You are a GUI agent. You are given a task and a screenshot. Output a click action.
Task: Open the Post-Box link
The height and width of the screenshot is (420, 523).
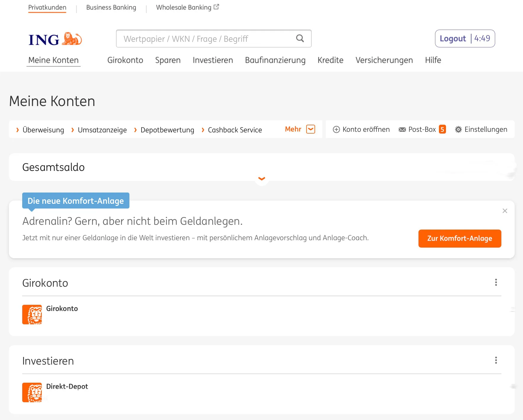tap(422, 129)
